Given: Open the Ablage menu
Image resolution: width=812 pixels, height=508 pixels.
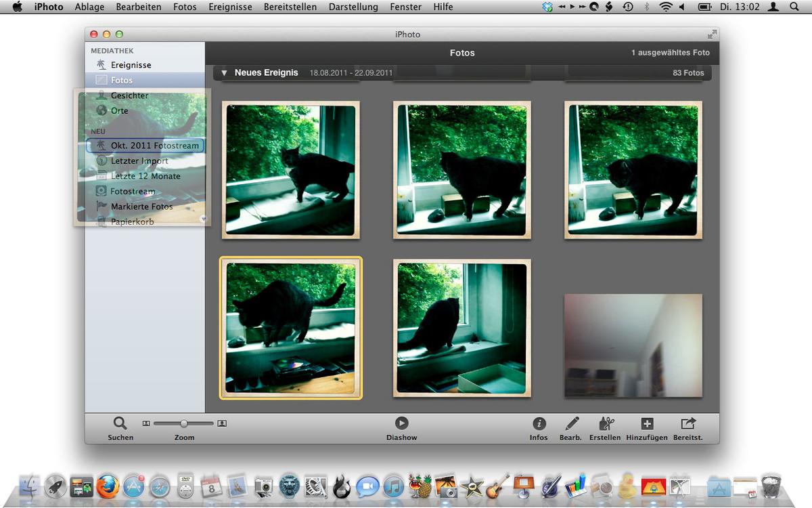Looking at the screenshot, I should coord(89,7).
